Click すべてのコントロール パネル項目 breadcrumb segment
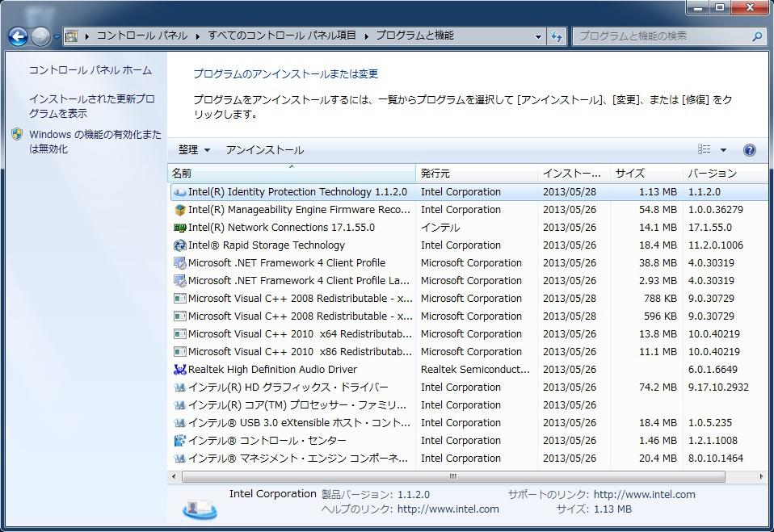 click(282, 36)
